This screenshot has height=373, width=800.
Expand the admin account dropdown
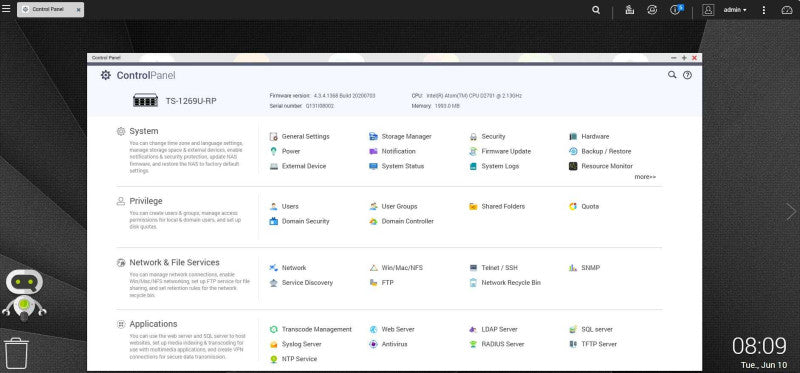[735, 10]
